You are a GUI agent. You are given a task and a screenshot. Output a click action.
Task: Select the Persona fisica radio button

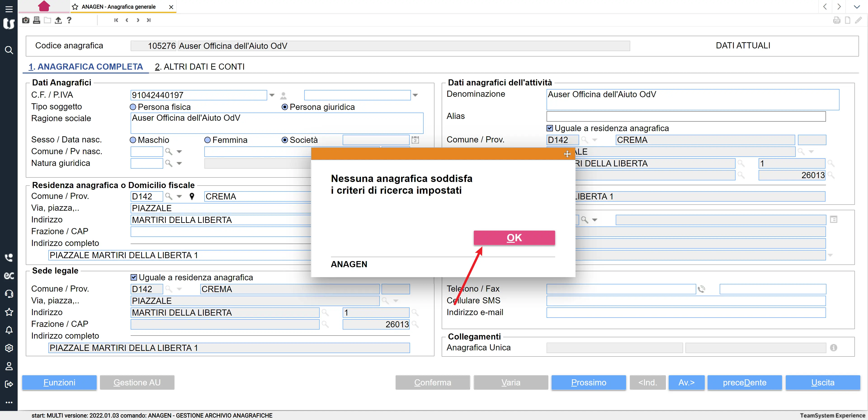[133, 107]
